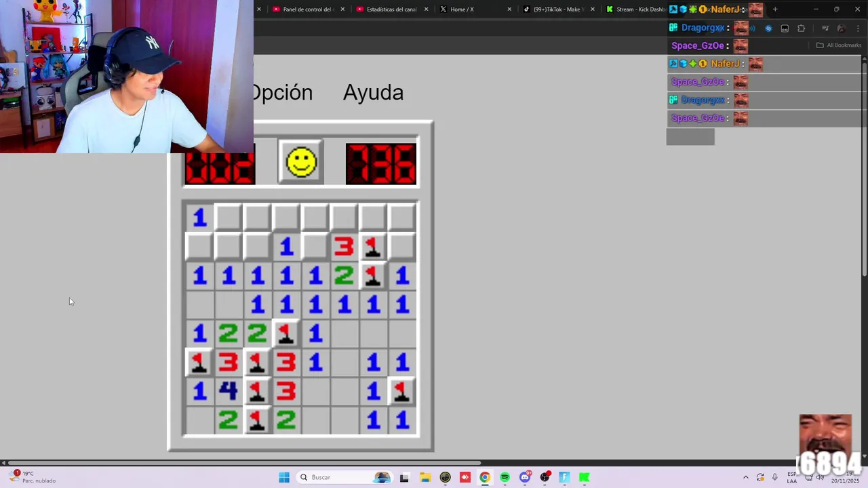Open File Explorer from the taskbar
This screenshot has height=488, width=868.
point(425,477)
